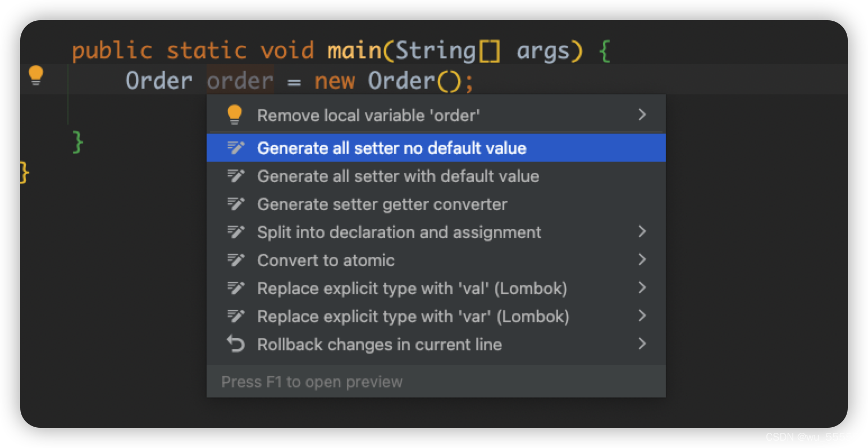Click pencil icon beside Replace with 'val' (Lombok)
868x448 pixels.
pyautogui.click(x=235, y=288)
